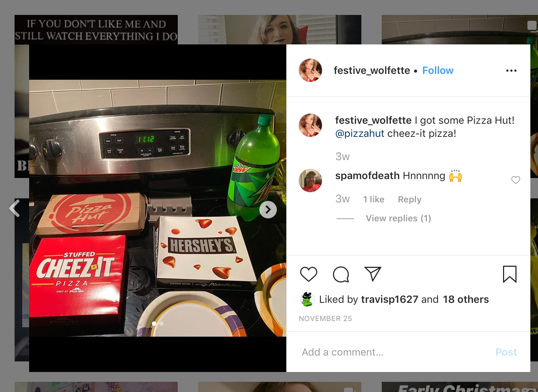The width and height of the screenshot is (538, 392).
Task: Open the travisp1627 profile from the likes
Action: 389,299
